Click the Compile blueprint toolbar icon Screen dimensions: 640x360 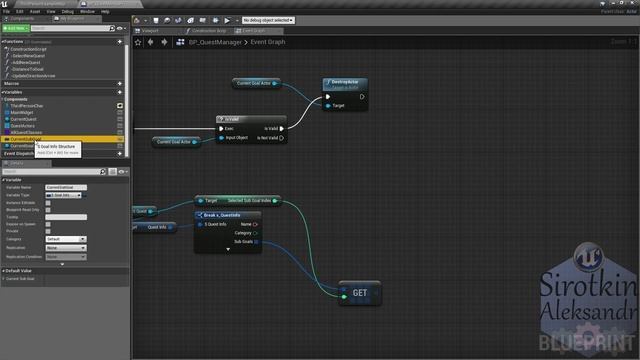[137, 20]
